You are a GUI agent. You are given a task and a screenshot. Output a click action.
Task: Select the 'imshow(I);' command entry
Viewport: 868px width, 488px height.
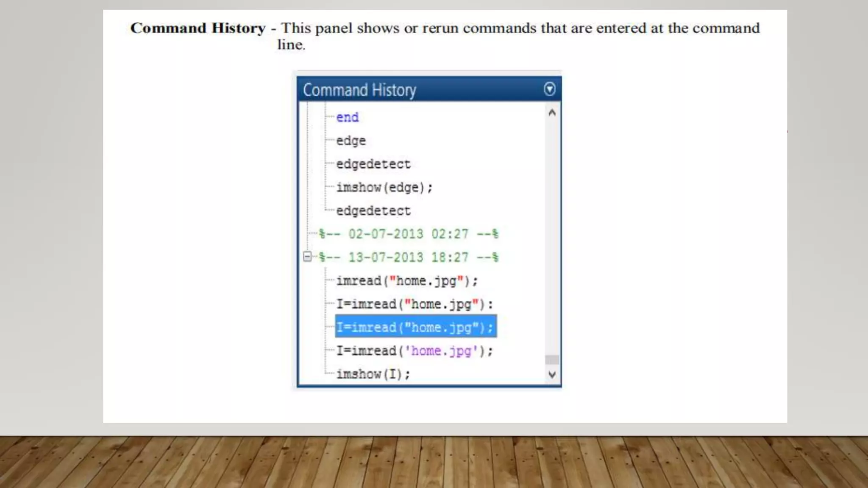click(373, 374)
